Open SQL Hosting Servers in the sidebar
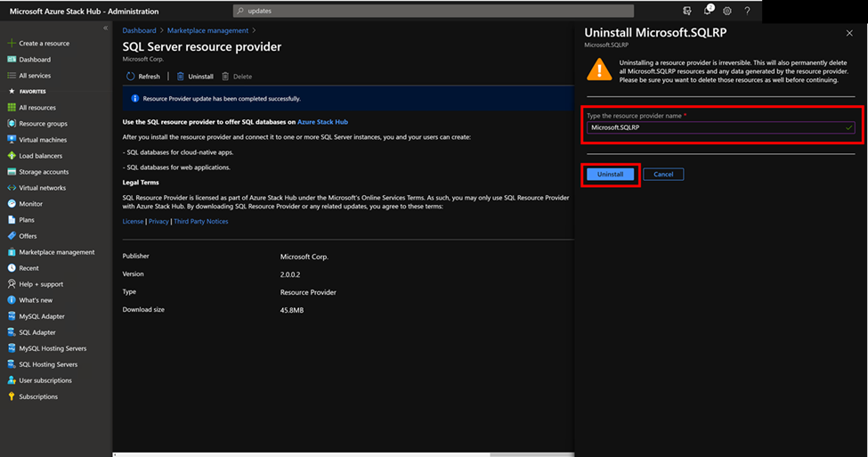 [x=48, y=364]
